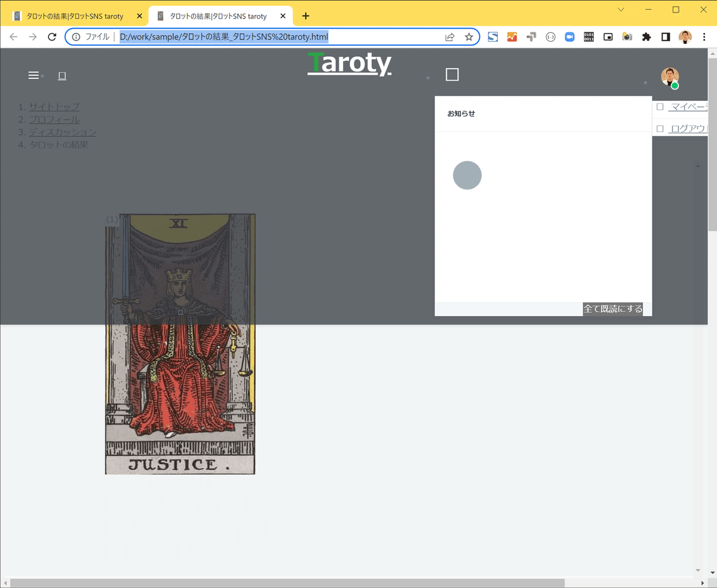Open the ログアウト link

tap(688, 128)
